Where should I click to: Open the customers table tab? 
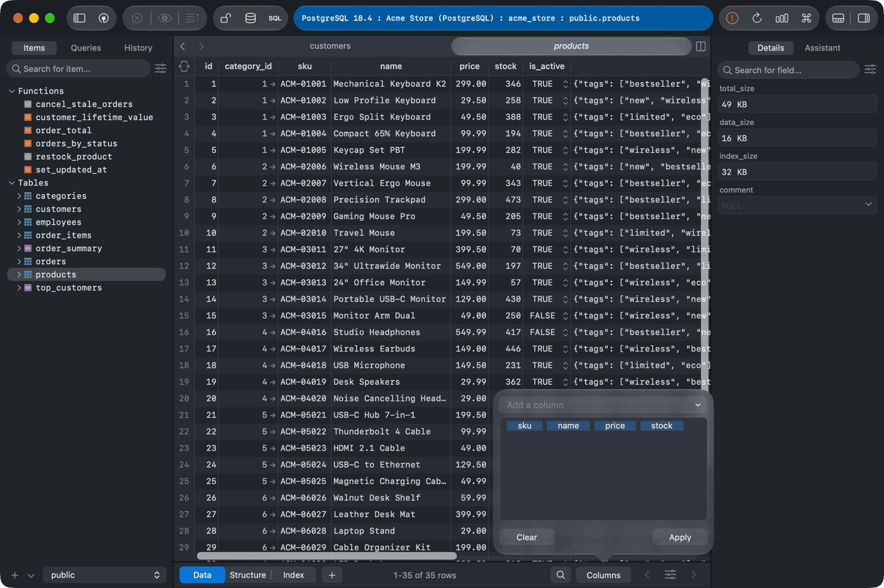[x=330, y=46]
